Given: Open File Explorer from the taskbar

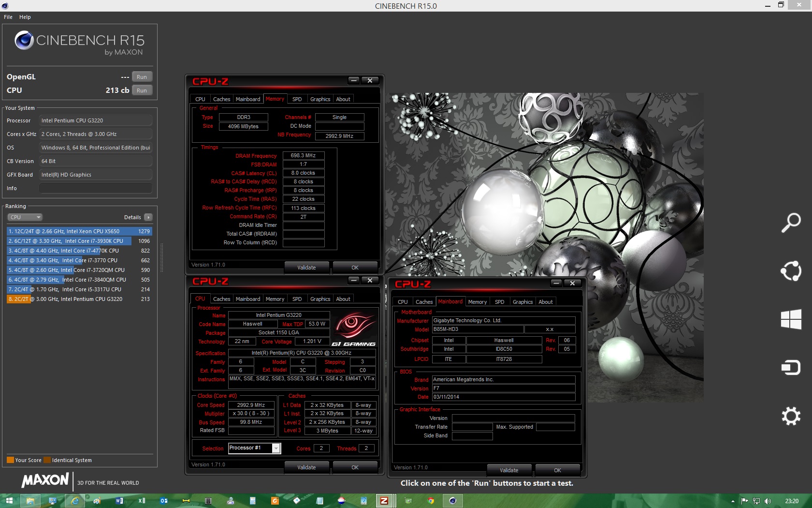Looking at the screenshot, I should tap(30, 501).
